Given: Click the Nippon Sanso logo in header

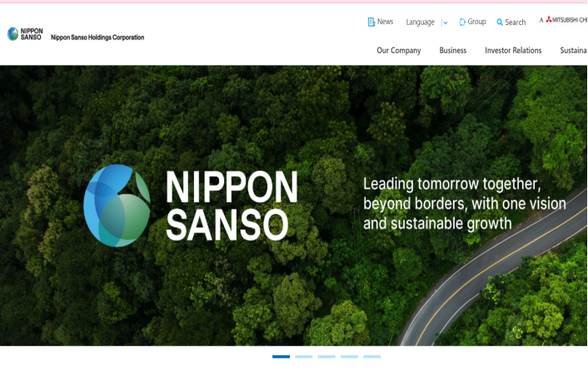Looking at the screenshot, I should click(x=25, y=34).
